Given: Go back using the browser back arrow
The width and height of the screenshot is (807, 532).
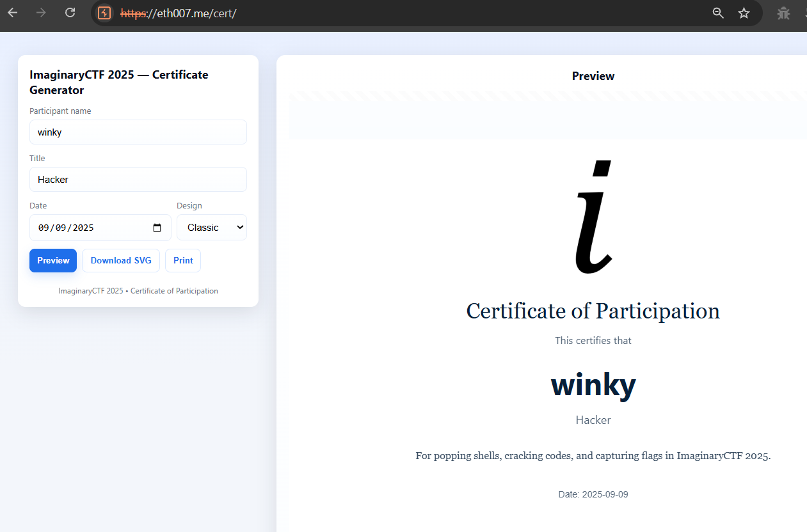Looking at the screenshot, I should coord(13,13).
